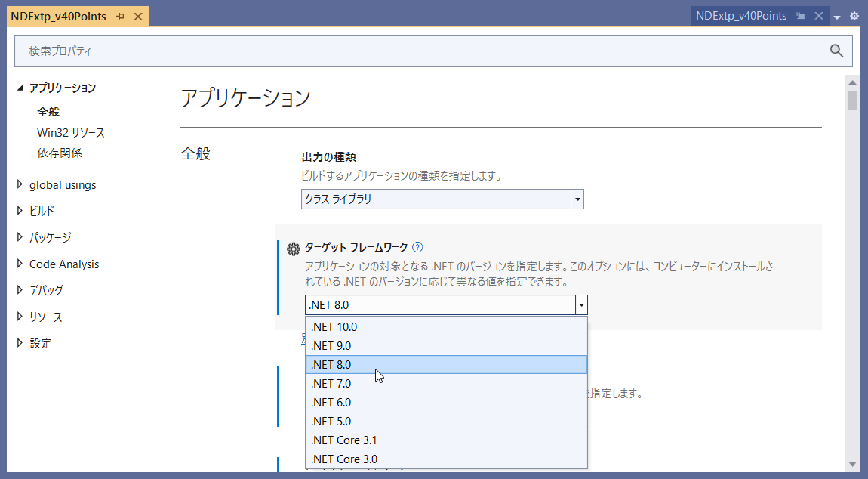Open the tab list dropdown arrow at top right

point(837,17)
